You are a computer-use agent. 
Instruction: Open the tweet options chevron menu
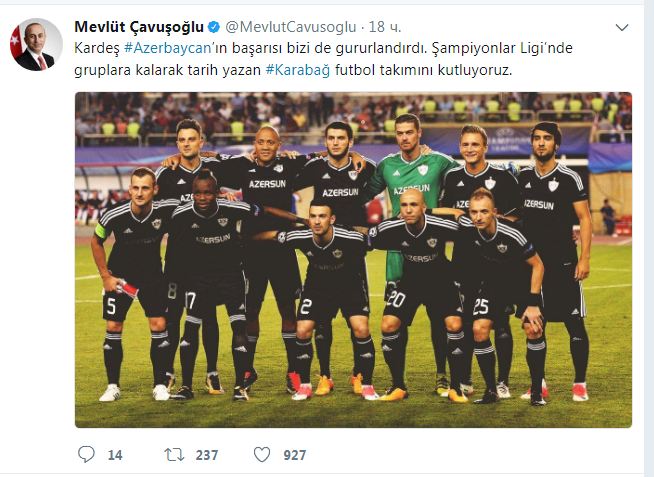click(622, 28)
